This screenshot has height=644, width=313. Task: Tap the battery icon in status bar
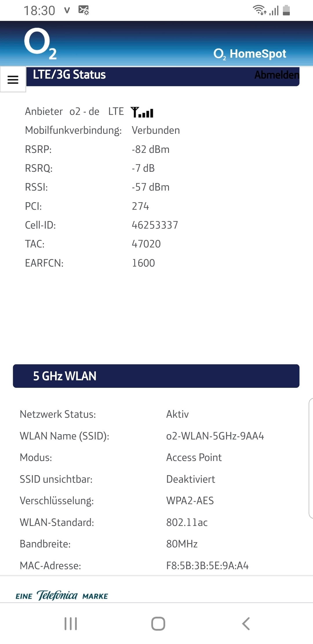tap(286, 10)
